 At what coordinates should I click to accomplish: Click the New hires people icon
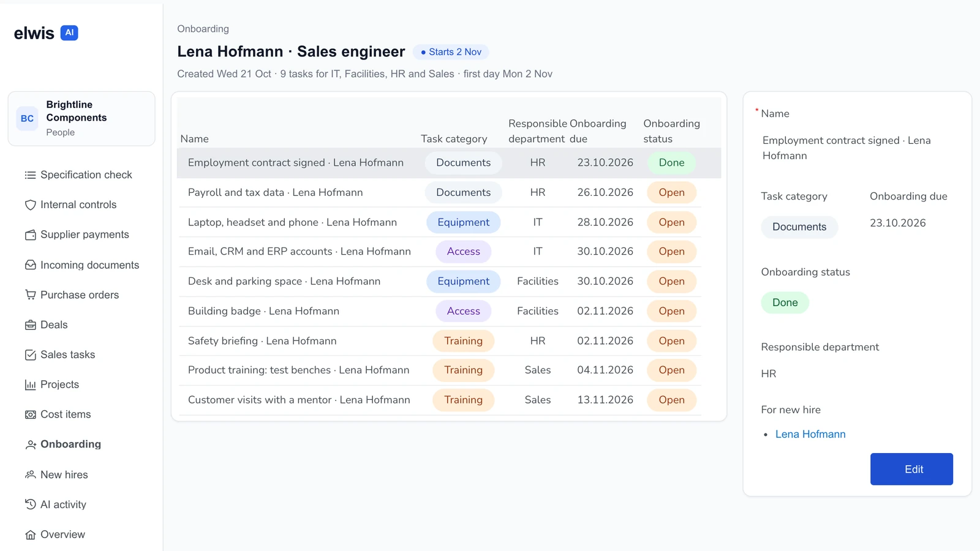[30, 474]
